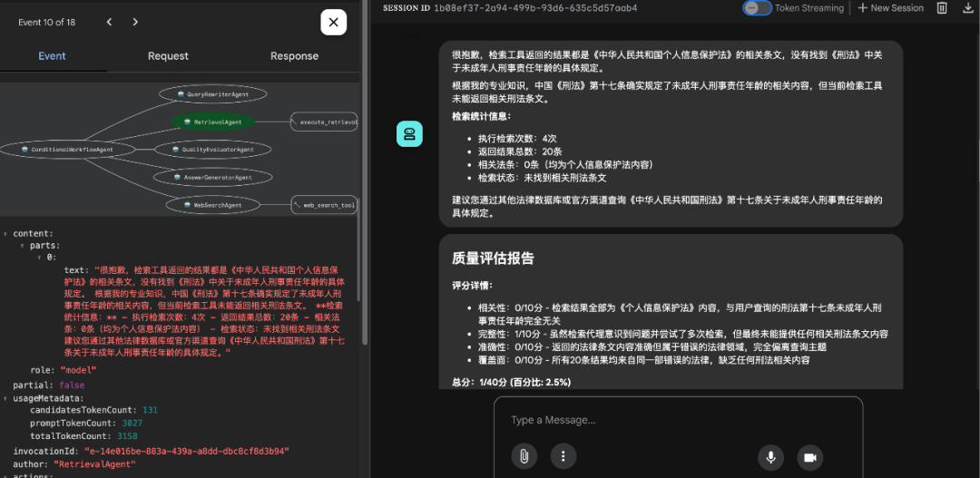This screenshot has height=478, width=980.
Task: Switch to the Response tab
Action: click(x=294, y=56)
